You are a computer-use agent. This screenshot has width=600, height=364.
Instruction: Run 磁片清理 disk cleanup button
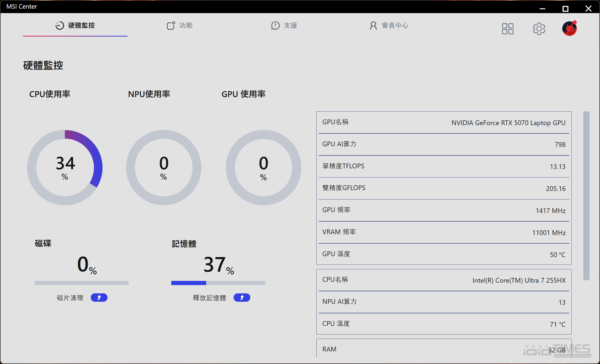tap(99, 298)
